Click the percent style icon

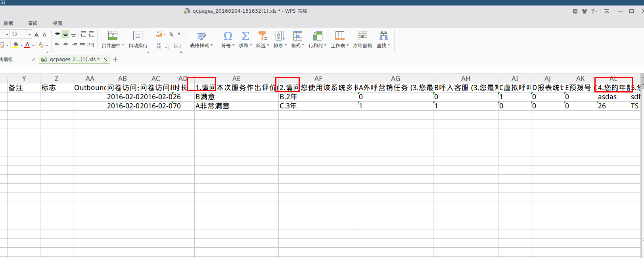pyautogui.click(x=171, y=35)
